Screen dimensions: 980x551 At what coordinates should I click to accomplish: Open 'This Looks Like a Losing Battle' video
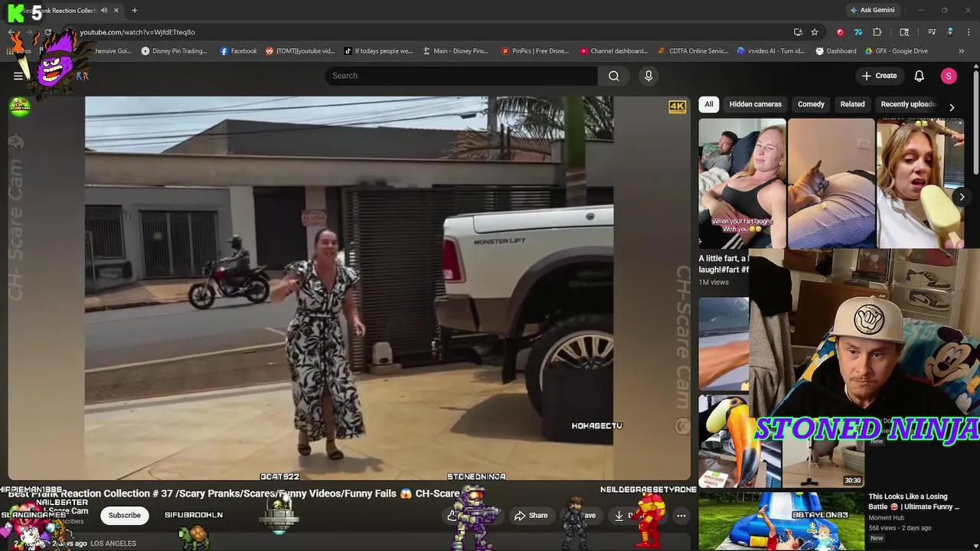click(913, 501)
